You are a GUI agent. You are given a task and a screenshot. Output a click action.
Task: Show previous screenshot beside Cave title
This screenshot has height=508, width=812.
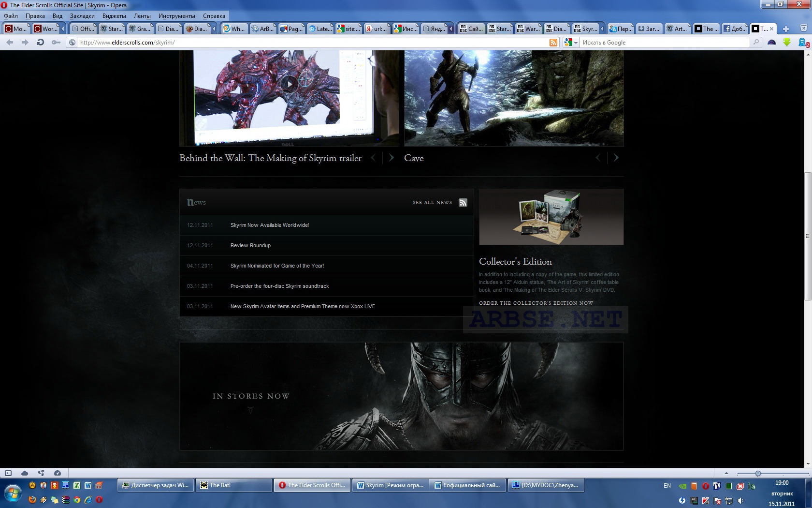pos(598,158)
